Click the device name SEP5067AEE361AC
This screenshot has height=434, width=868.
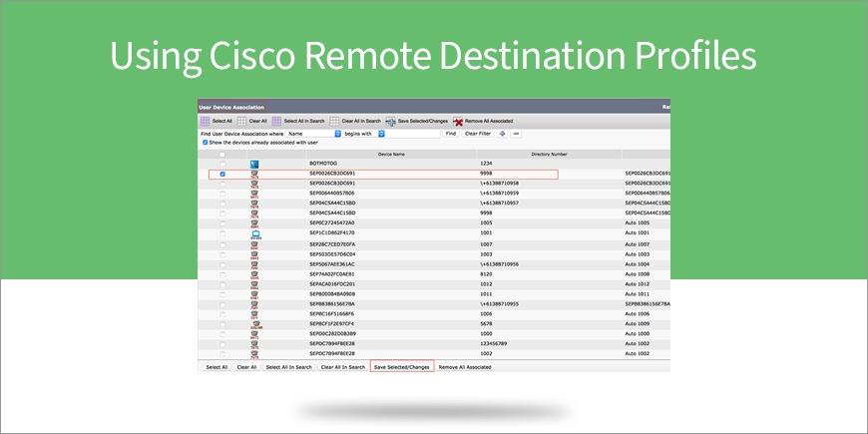(x=332, y=264)
